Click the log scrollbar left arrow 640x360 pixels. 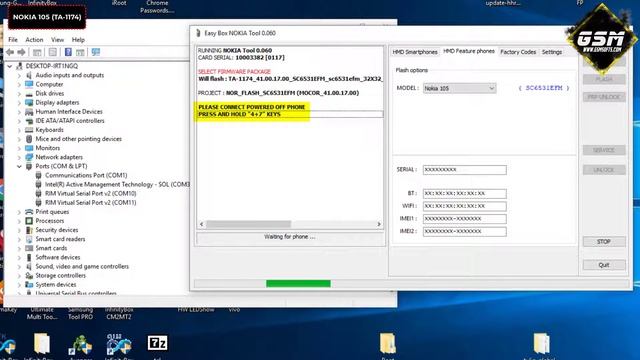pos(201,224)
